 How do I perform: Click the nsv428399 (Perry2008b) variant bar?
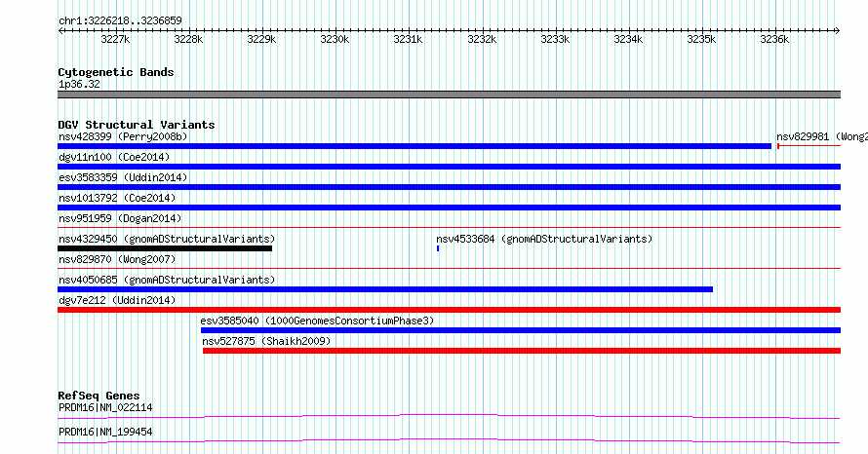pos(414,146)
